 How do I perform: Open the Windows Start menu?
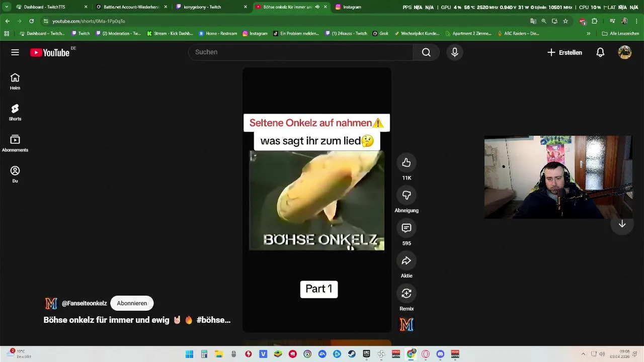coord(189,354)
